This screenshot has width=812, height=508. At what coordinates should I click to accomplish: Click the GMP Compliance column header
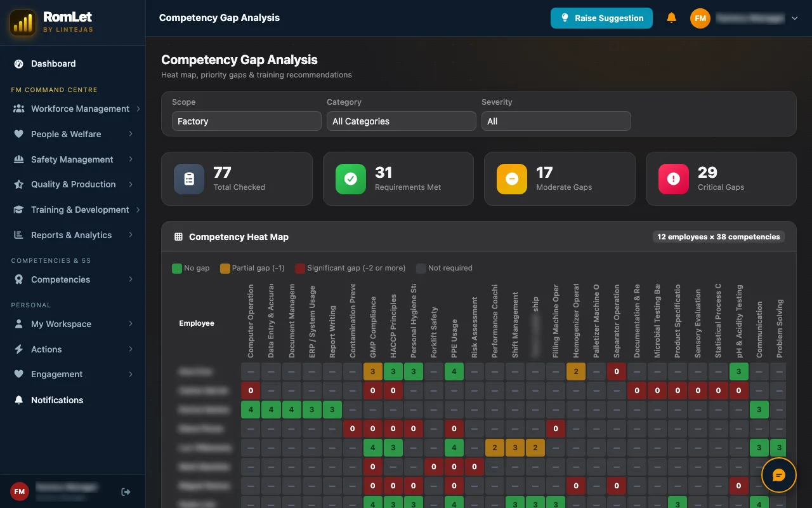[373, 326]
